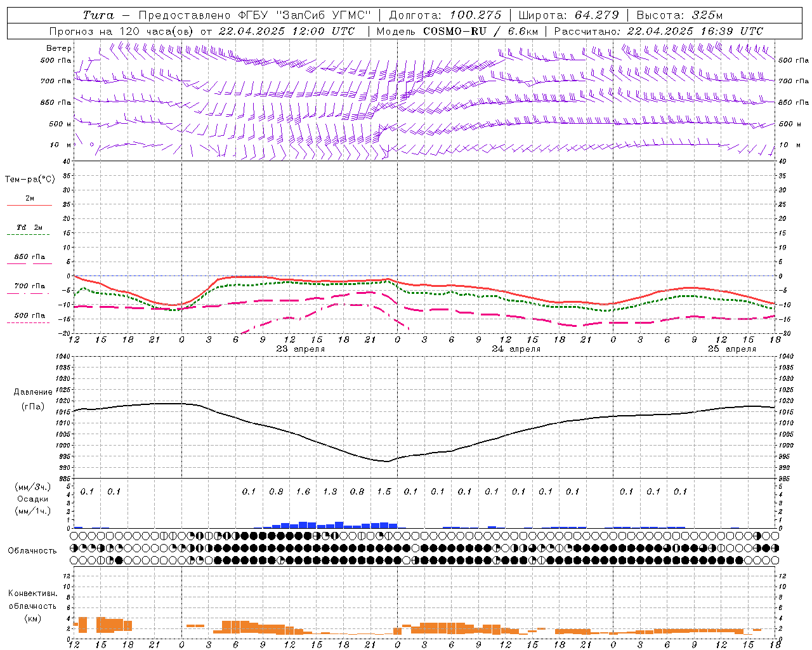Click the "(мм/1ч.)" precipitation unit label
The height and width of the screenshot is (650, 812).
[x=33, y=511]
